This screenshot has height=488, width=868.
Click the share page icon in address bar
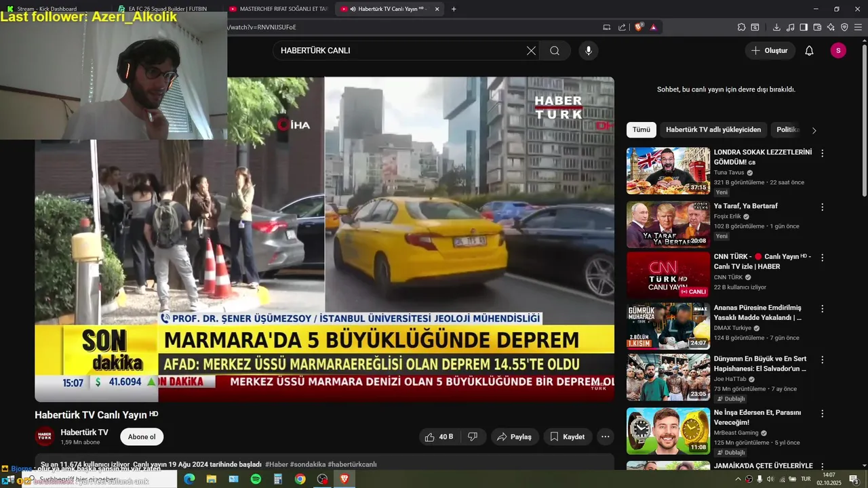coord(622,27)
